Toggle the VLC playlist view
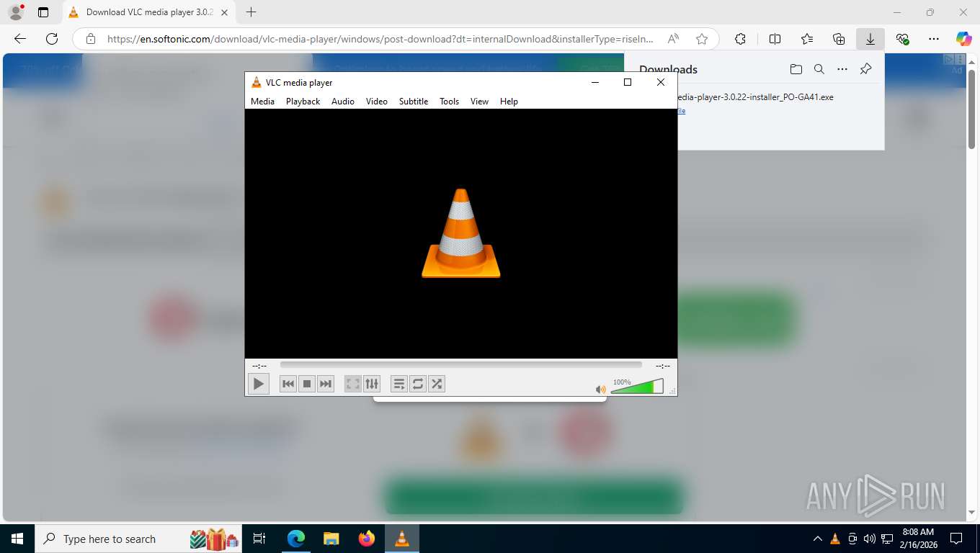980x553 pixels. tap(399, 384)
